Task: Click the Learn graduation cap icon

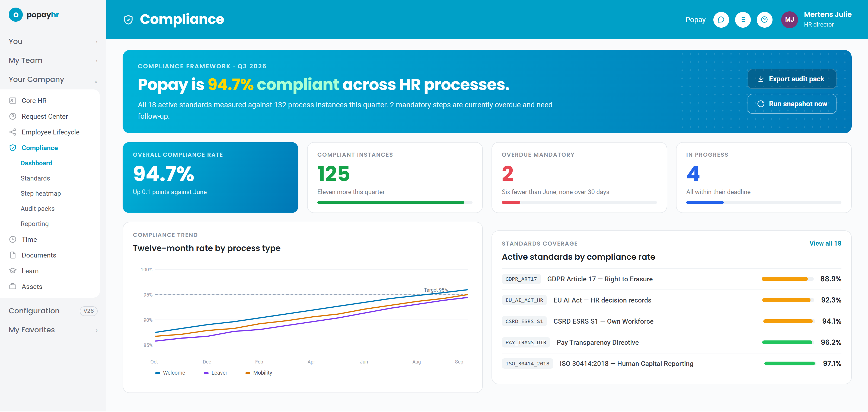Action: pyautogui.click(x=13, y=271)
